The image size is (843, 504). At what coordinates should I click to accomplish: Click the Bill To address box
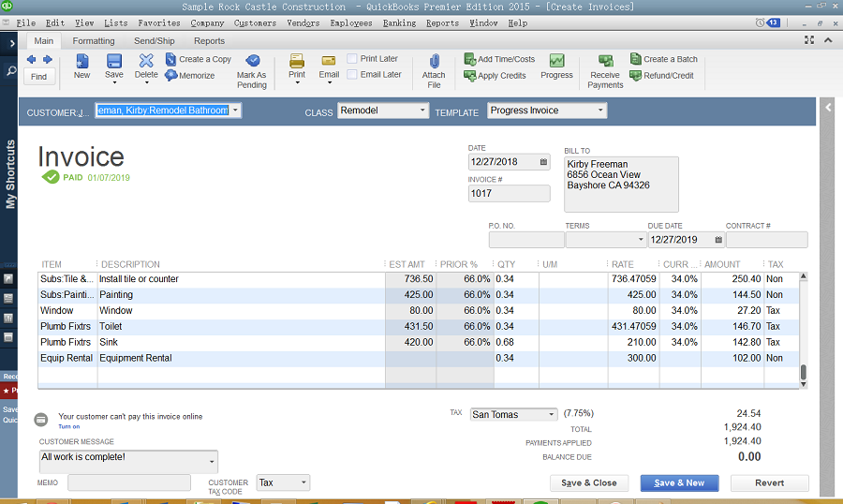(x=621, y=185)
